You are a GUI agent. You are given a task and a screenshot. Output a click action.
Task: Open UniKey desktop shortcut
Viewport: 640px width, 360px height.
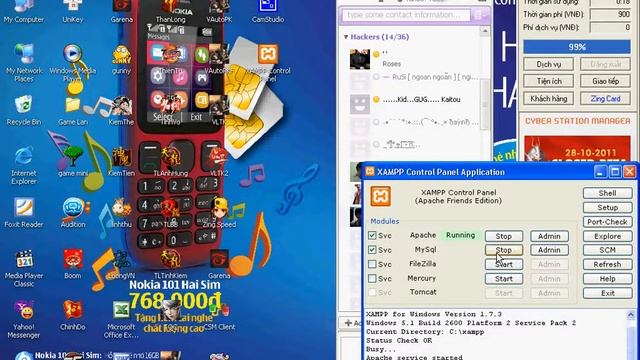pos(73,11)
